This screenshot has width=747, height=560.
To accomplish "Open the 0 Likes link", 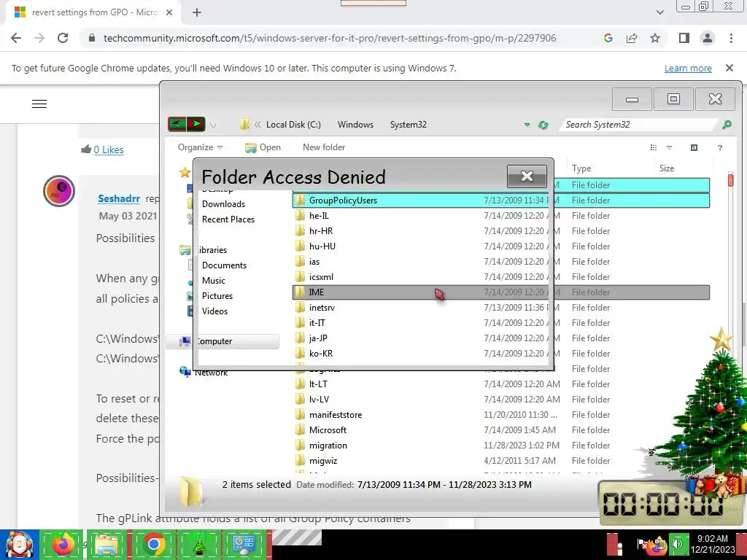I will pos(109,149).
